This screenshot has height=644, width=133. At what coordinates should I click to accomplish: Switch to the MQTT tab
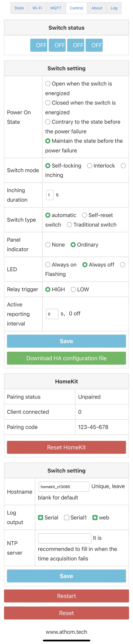pyautogui.click(x=56, y=8)
